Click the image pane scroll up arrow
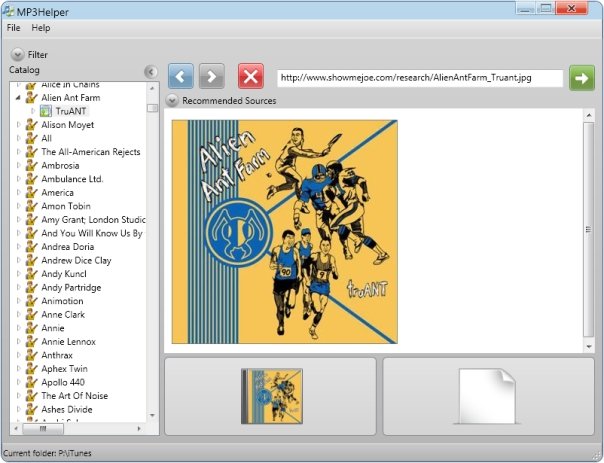The image size is (604, 463). pyautogui.click(x=589, y=115)
